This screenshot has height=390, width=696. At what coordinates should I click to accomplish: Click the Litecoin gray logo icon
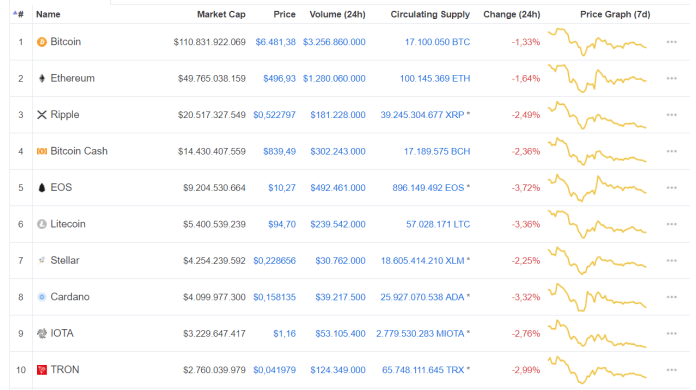coord(42,224)
